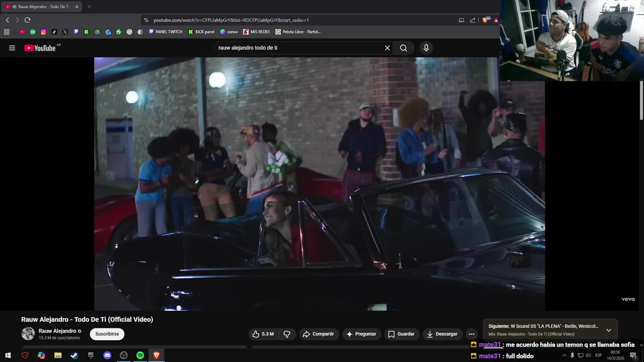Start voice search with the microphone
This screenshot has width=644, height=362.
click(426, 48)
